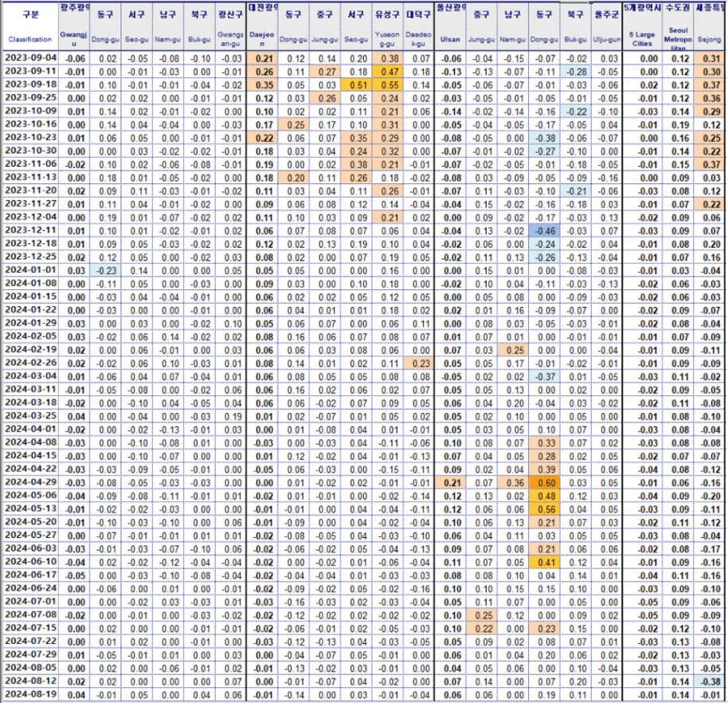
Task: Click the -0.20 cell in the 2024-05-06 row
Action: coord(710,496)
